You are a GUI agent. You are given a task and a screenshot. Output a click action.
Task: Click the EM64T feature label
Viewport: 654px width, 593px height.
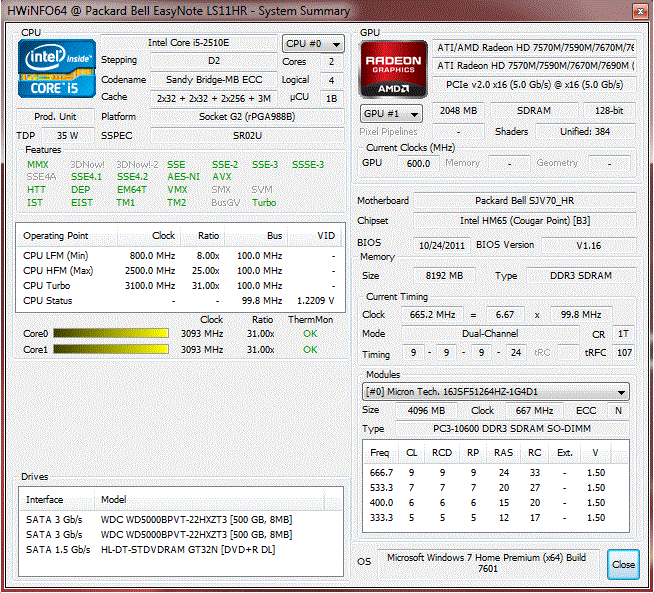(131, 190)
